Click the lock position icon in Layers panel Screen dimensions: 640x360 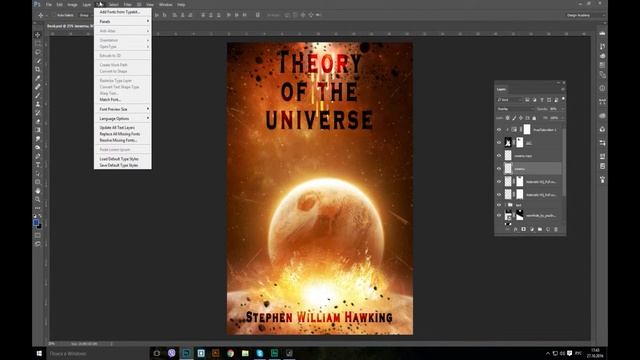coord(521,118)
